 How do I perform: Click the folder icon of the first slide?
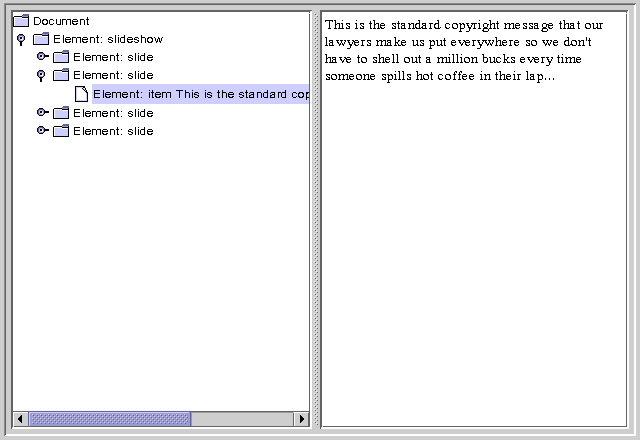(61, 57)
